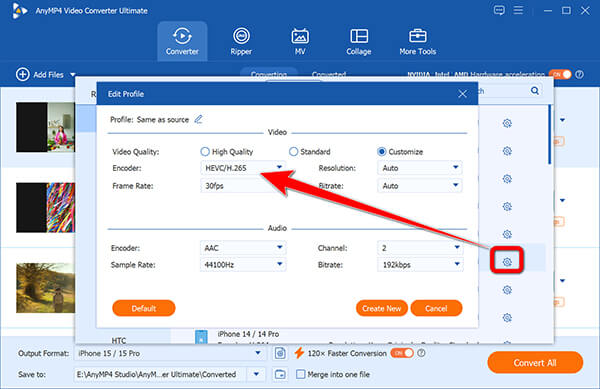Viewport: 600px width, 389px height.
Task: Select HTC in device category list
Action: pyautogui.click(x=119, y=340)
